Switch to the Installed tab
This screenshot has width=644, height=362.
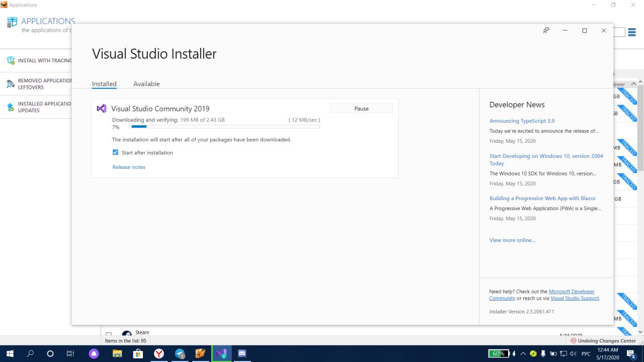click(x=104, y=84)
